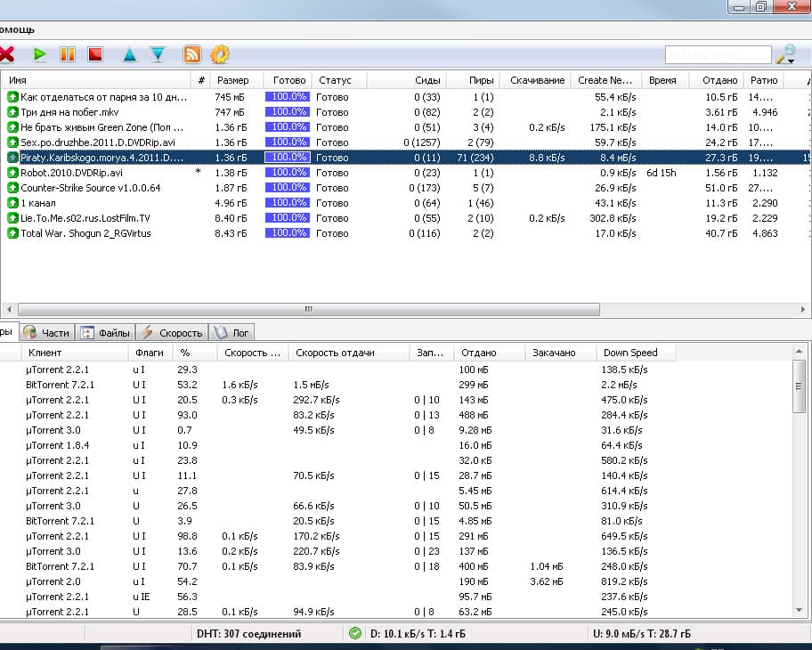
Task: Click green network status checkmark icon
Action: pos(355,633)
